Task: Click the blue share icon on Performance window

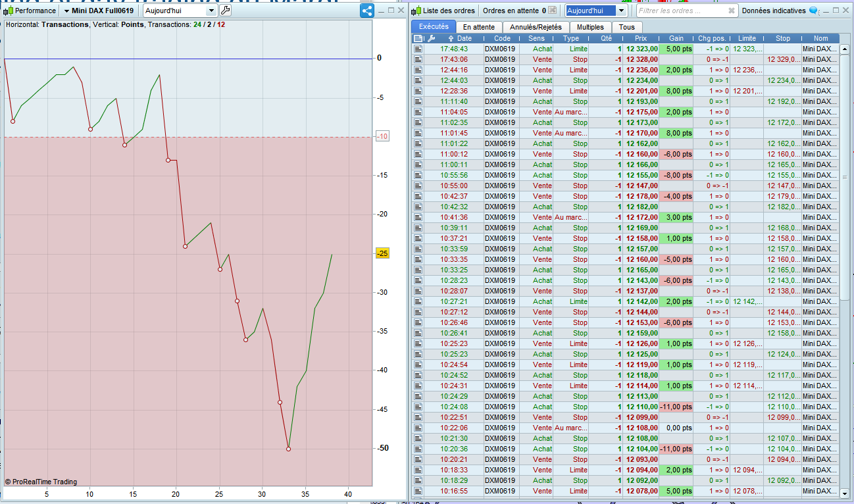Action: click(x=367, y=11)
